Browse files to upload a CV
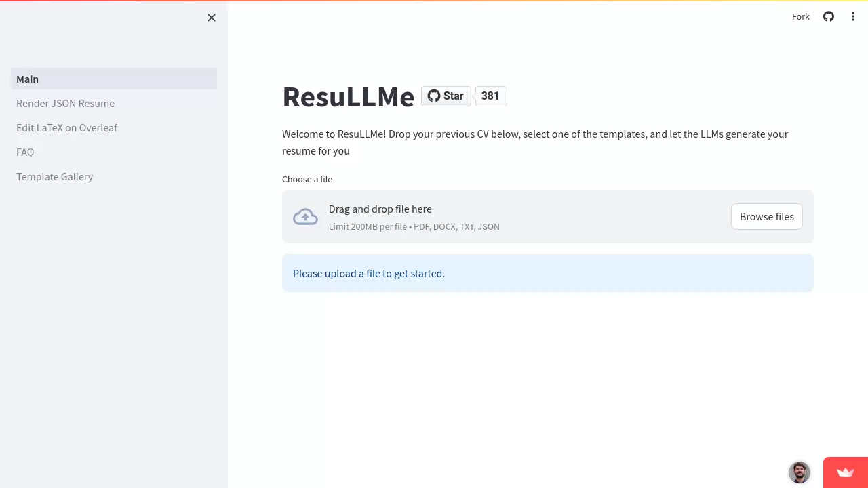The height and width of the screenshot is (488, 868). point(767,217)
